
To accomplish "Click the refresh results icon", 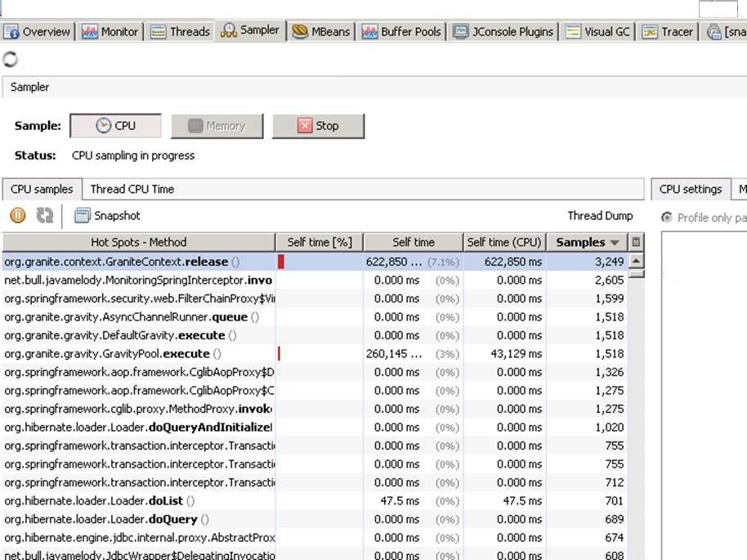I will (45, 216).
